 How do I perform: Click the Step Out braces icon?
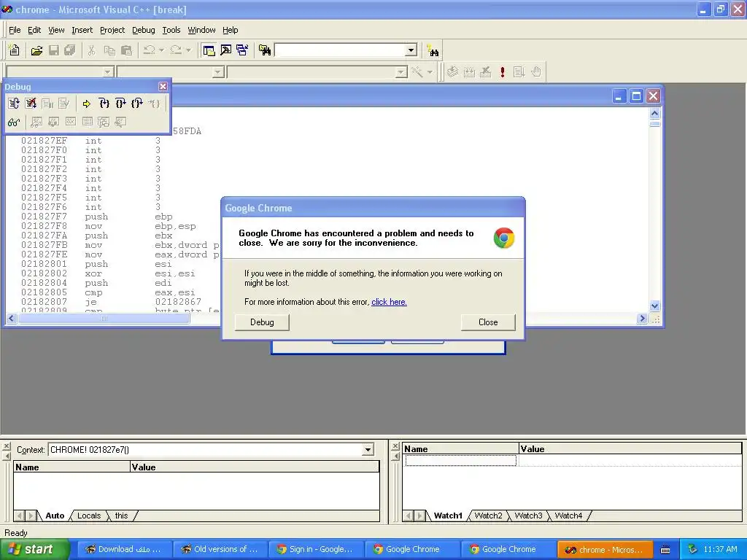(137, 104)
